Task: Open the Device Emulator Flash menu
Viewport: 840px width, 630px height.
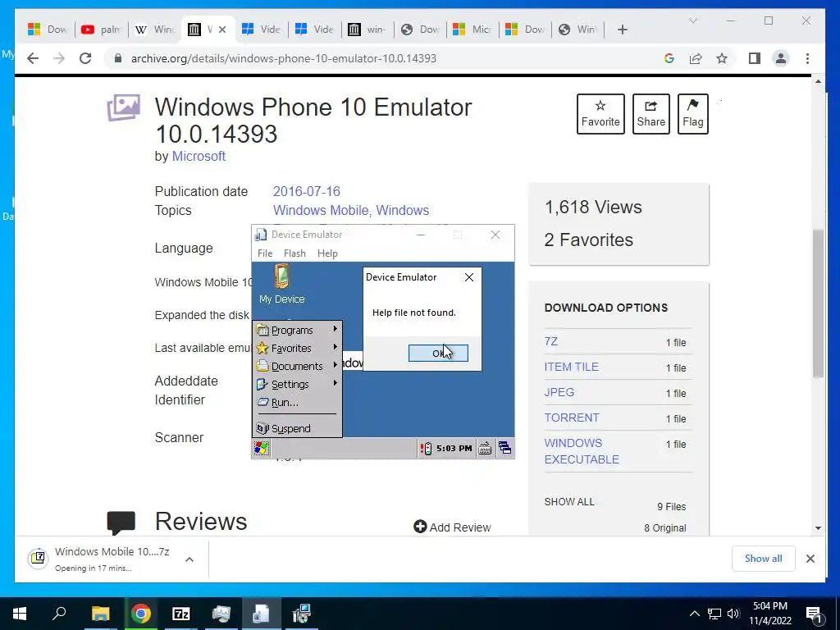Action: click(x=294, y=253)
